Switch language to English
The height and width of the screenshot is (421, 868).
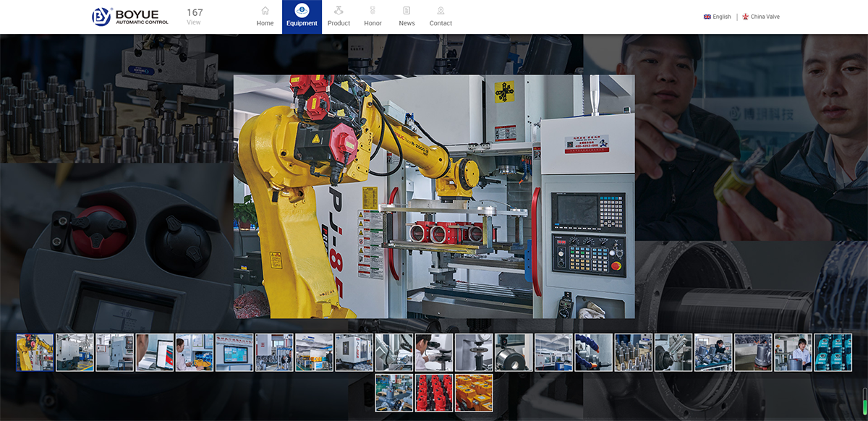(721, 17)
